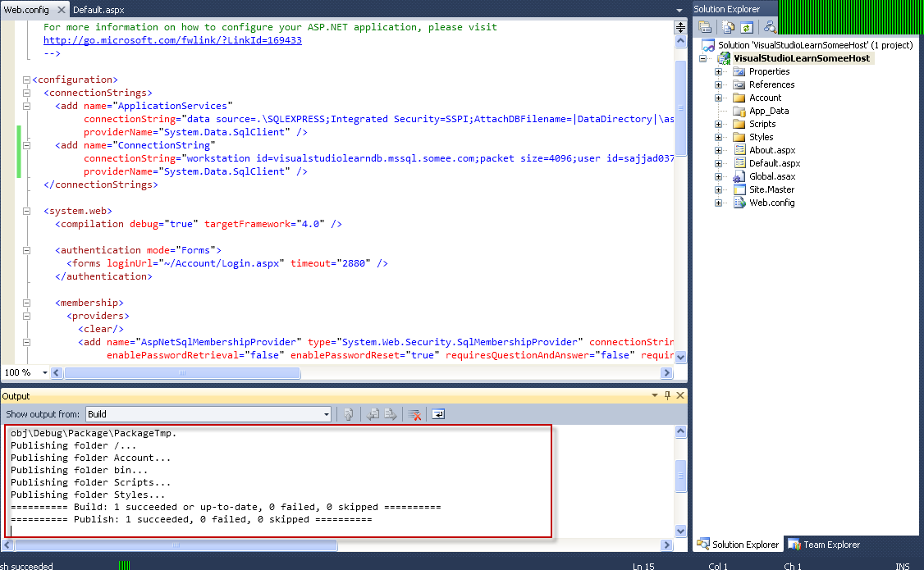Go to previous message in Output window
The image size is (924, 570).
[x=371, y=414]
